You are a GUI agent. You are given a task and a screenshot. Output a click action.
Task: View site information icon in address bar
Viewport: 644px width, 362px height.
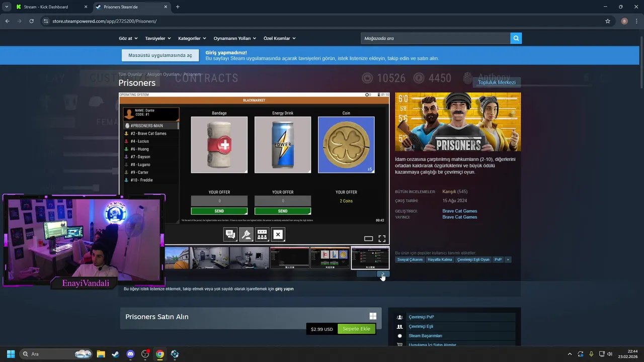46,21
